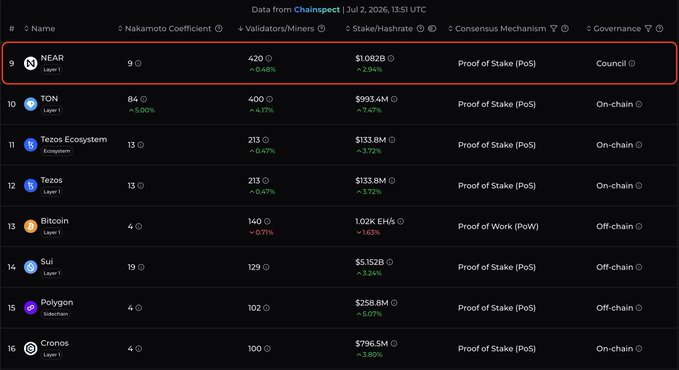Info icon beside Sui Nakamoto value 19

click(x=141, y=267)
